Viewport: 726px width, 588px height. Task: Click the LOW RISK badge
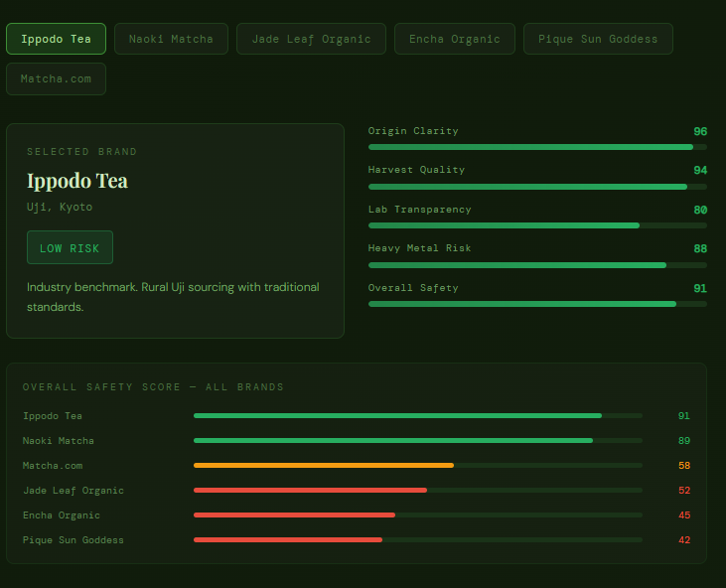(70, 247)
